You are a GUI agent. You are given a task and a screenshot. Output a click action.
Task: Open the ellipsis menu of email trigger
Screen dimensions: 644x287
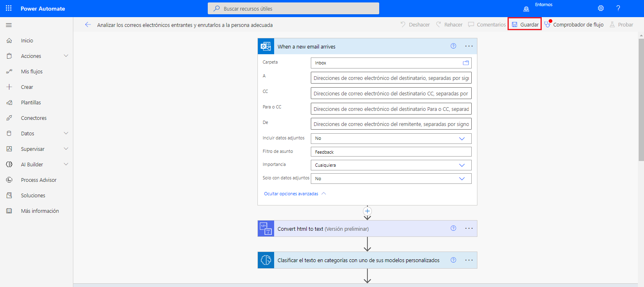pyautogui.click(x=469, y=46)
